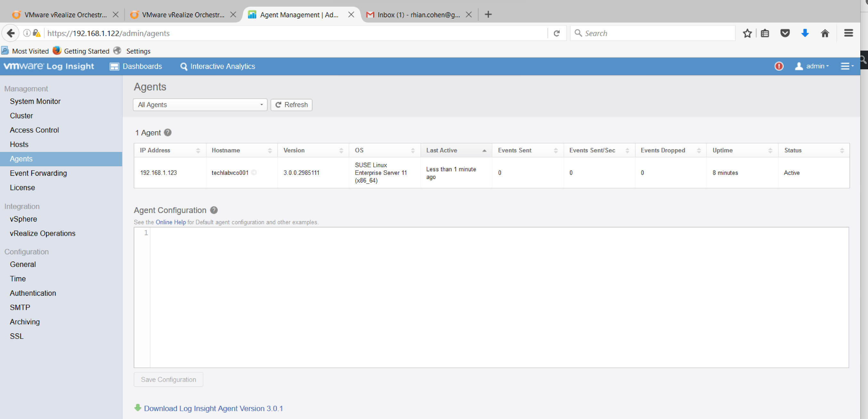Open SMTP configuration in the sidebar
This screenshot has height=419, width=868.
(20, 307)
